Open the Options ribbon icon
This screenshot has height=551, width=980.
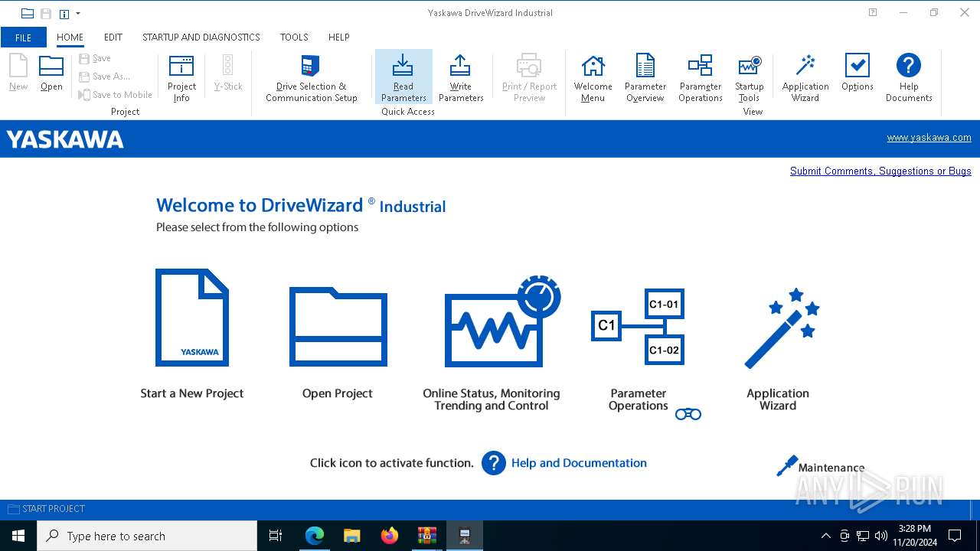point(857,73)
